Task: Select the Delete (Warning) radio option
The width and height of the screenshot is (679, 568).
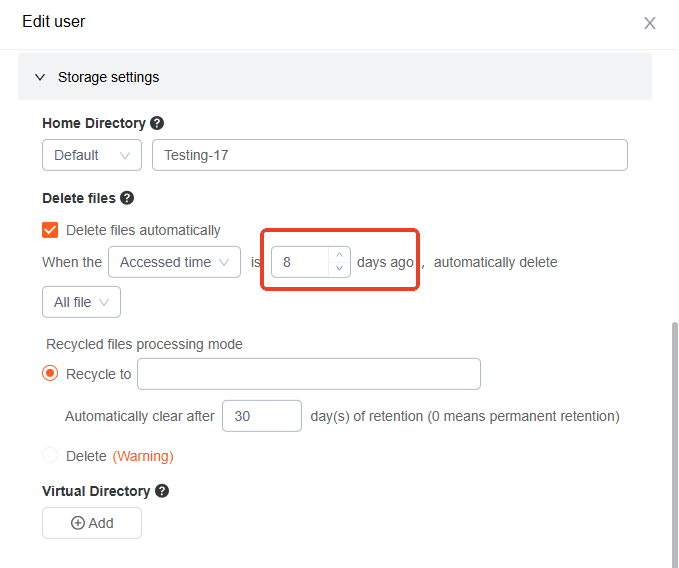Action: tap(50, 455)
